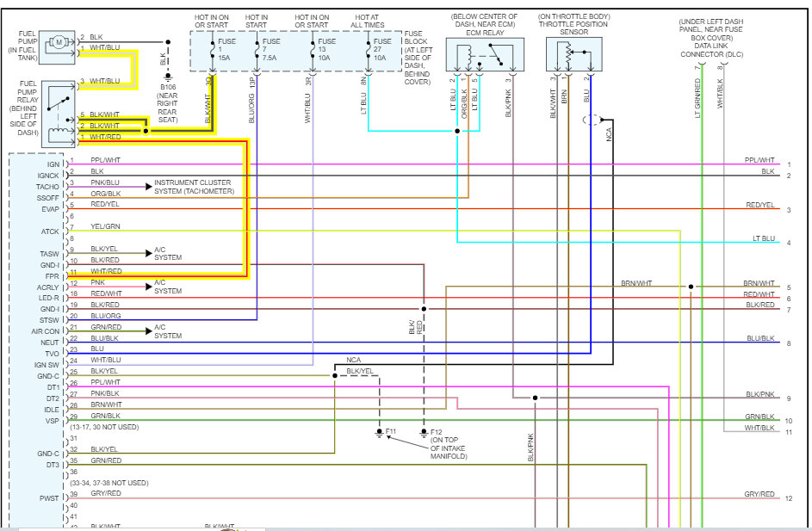Image resolution: width=812 pixels, height=531 pixels.
Task: Select the throttle position sensor resistor symbol
Action: coord(568,54)
